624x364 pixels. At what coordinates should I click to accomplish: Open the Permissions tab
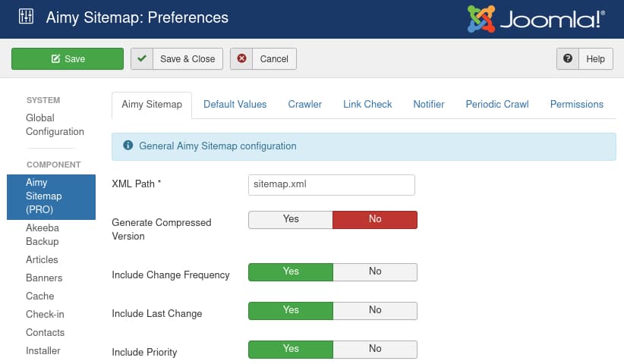pyautogui.click(x=577, y=104)
